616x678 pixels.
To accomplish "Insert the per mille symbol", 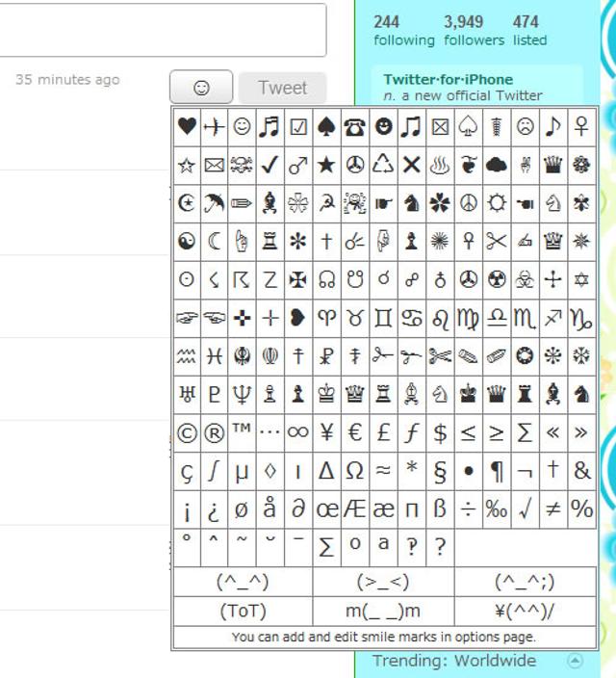I will 497,508.
